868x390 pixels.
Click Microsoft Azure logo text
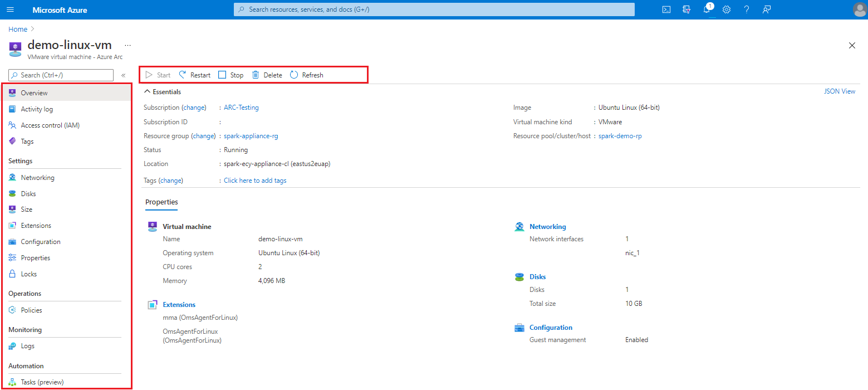point(60,10)
